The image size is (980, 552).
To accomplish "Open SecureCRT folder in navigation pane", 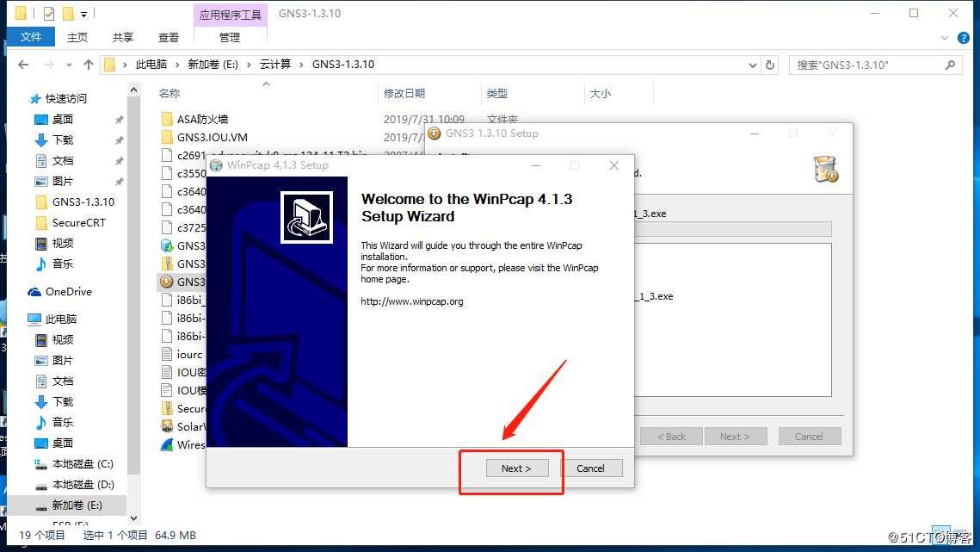I will [x=79, y=223].
